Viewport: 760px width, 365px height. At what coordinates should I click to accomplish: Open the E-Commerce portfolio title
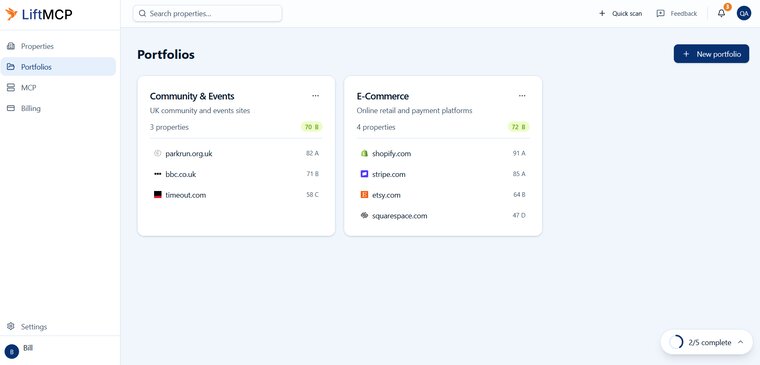(383, 96)
